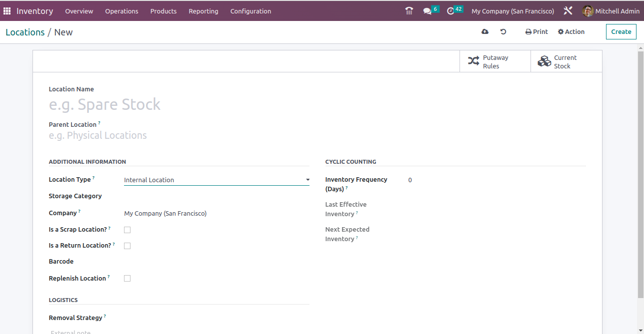This screenshot has height=334, width=644.
Task: Click the cloud save record icon
Action: pos(485,31)
